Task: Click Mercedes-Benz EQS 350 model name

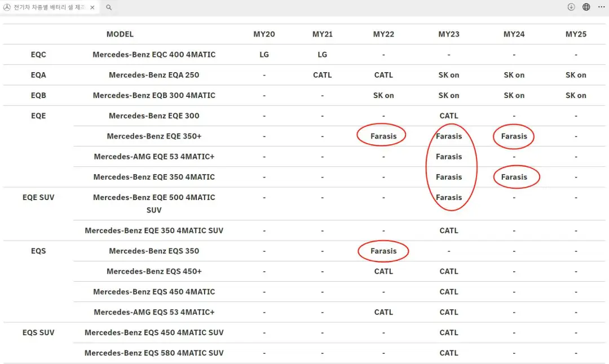Action: 154,251
